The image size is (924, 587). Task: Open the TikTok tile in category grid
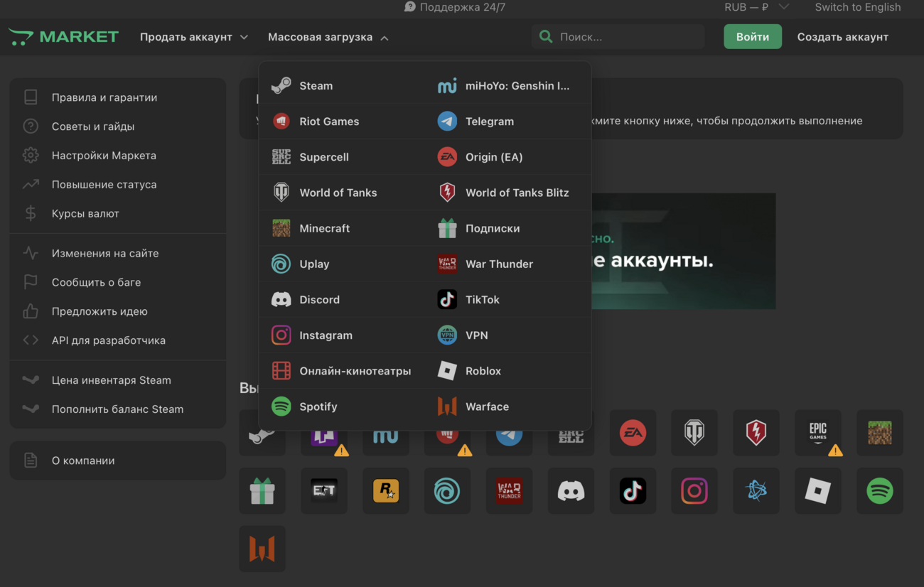coord(633,490)
